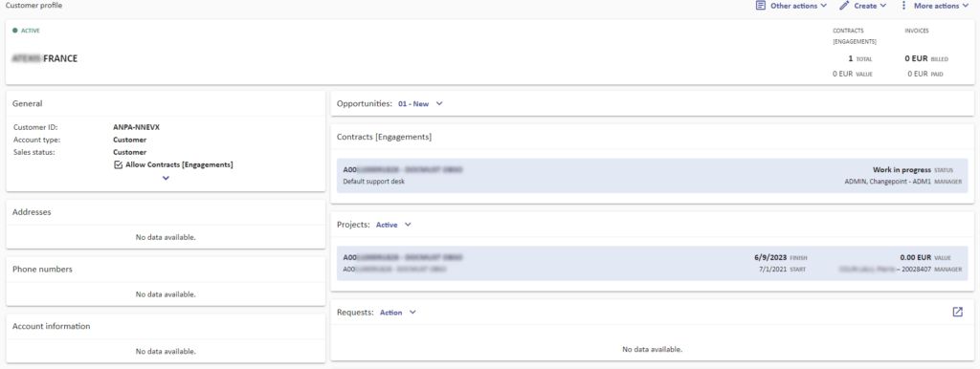Open the Default support desk contract row

pos(653,176)
